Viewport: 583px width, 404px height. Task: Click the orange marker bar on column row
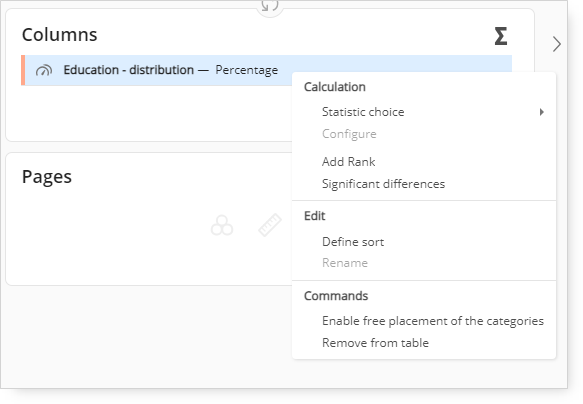coord(23,70)
